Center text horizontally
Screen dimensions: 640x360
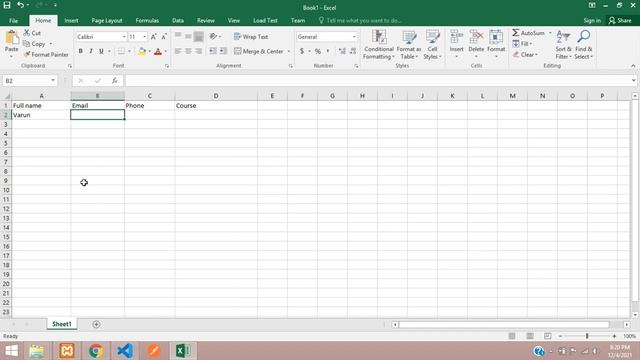click(x=188, y=51)
